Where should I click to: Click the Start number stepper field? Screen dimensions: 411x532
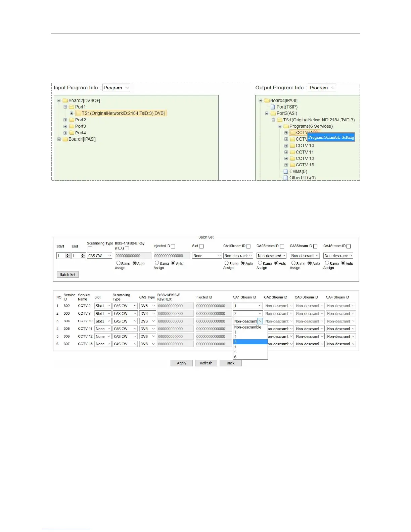pos(63,256)
